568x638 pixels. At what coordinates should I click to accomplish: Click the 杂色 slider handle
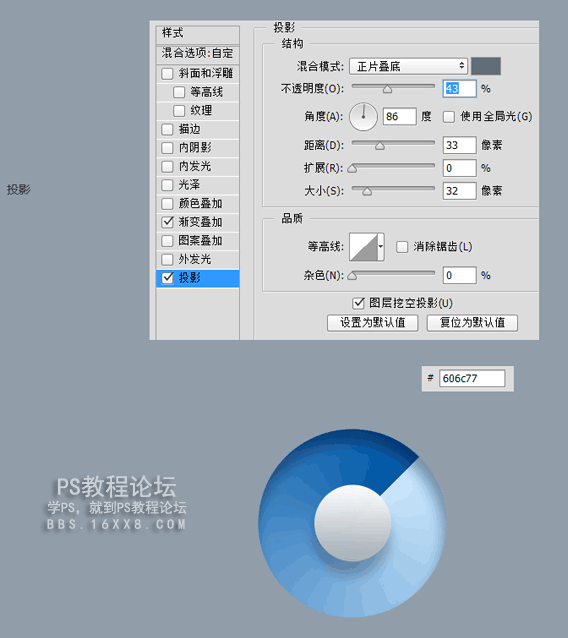tap(352, 276)
